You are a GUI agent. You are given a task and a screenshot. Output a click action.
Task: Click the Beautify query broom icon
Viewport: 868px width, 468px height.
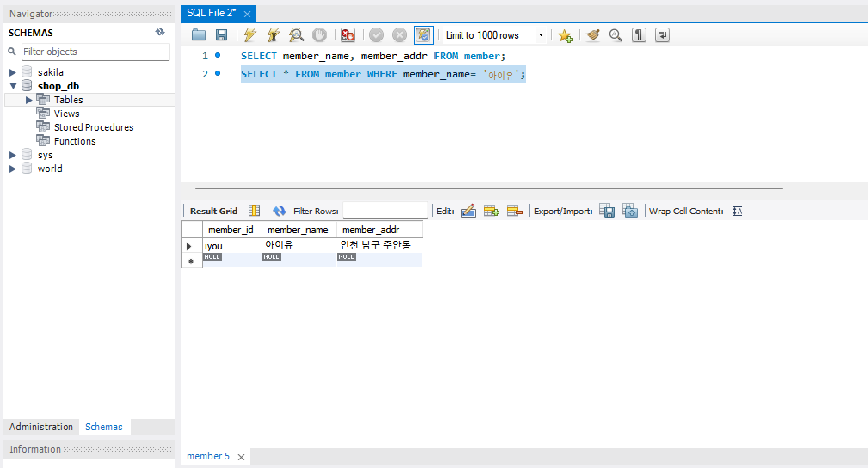coord(593,35)
